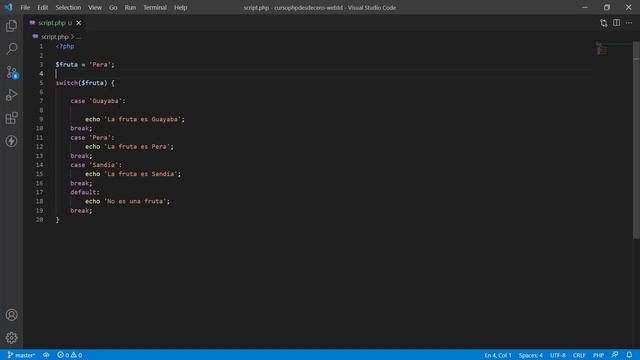Open the Search view in activity bar
The image size is (640, 360).
(11, 49)
